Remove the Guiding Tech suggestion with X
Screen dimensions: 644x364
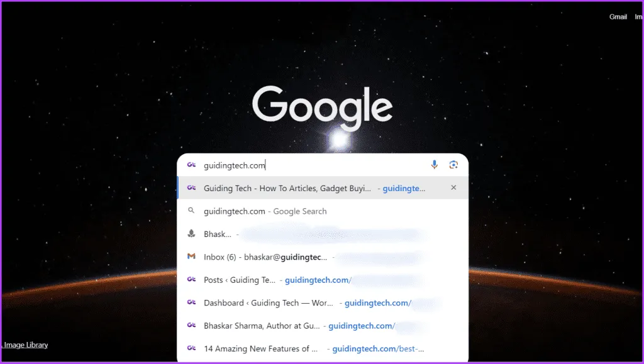point(453,188)
